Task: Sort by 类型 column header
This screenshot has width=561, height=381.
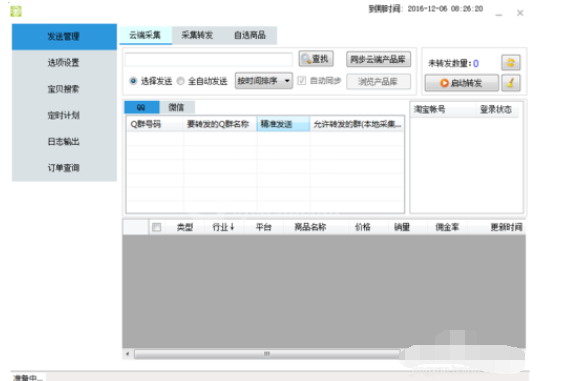Action: tap(185, 227)
